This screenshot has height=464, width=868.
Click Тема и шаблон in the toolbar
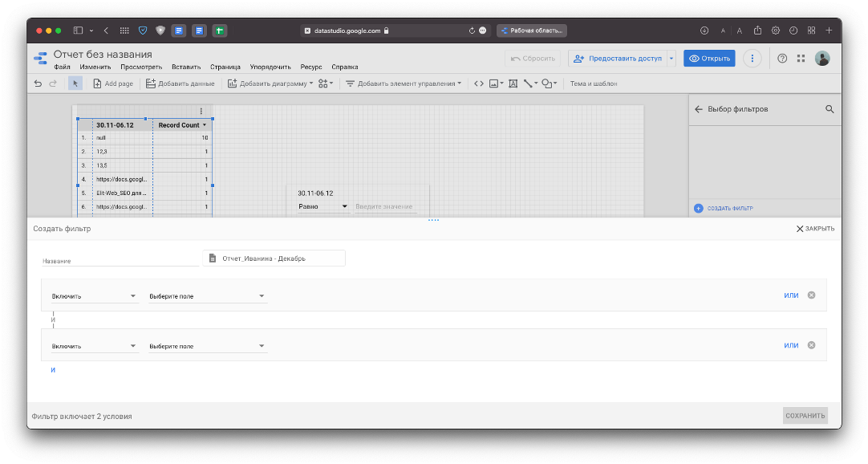point(594,83)
